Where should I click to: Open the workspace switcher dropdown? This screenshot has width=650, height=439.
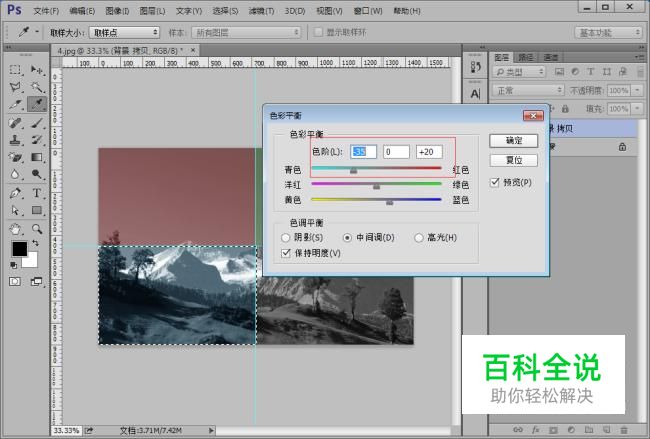coord(608,32)
